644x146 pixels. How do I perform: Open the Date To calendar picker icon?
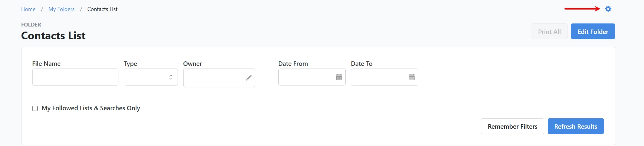click(411, 77)
